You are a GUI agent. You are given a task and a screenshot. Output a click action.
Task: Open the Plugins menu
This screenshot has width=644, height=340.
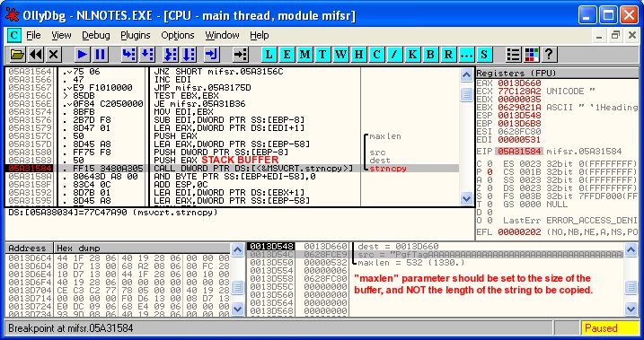tap(135, 36)
